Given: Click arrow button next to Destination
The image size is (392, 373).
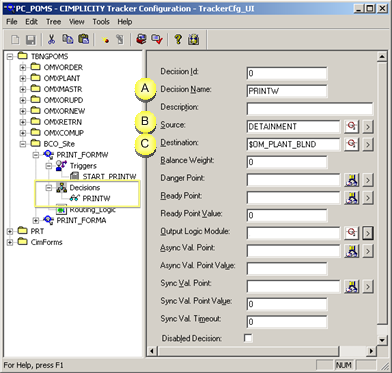Looking at the screenshot, I should [368, 144].
